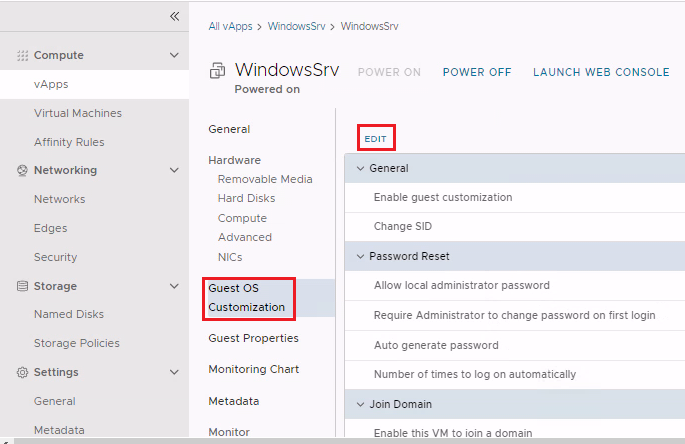This screenshot has height=444, width=685.
Task: Collapse the Networking section chevron
Action: [174, 171]
